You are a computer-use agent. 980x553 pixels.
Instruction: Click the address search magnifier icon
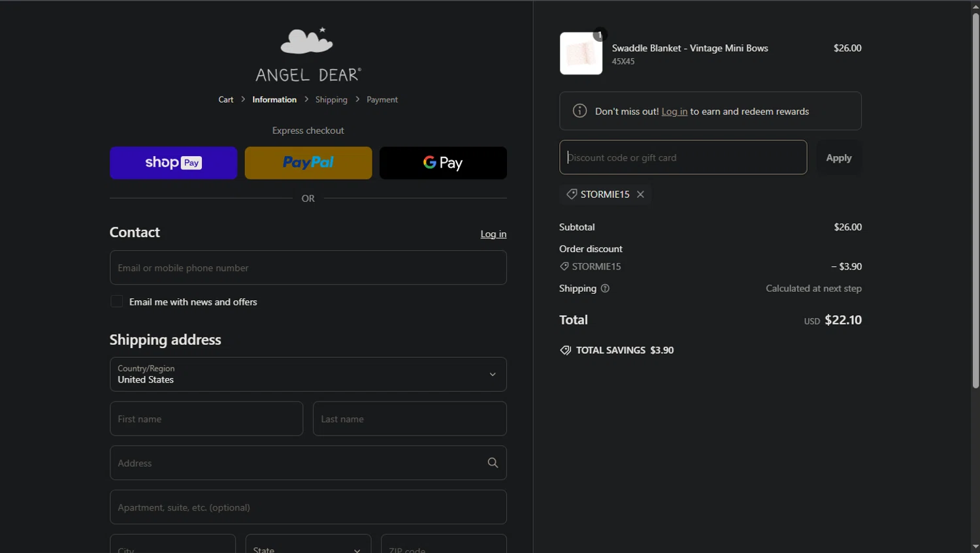(493, 463)
